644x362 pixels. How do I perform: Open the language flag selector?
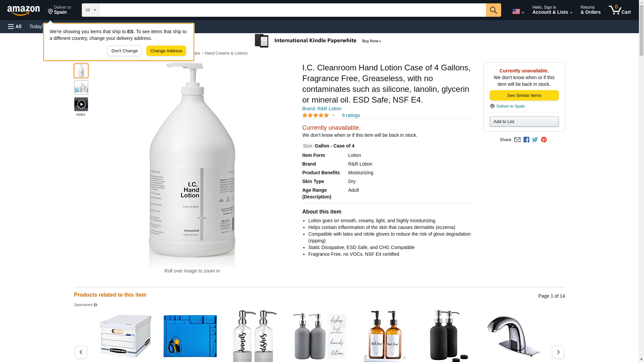pos(518,11)
